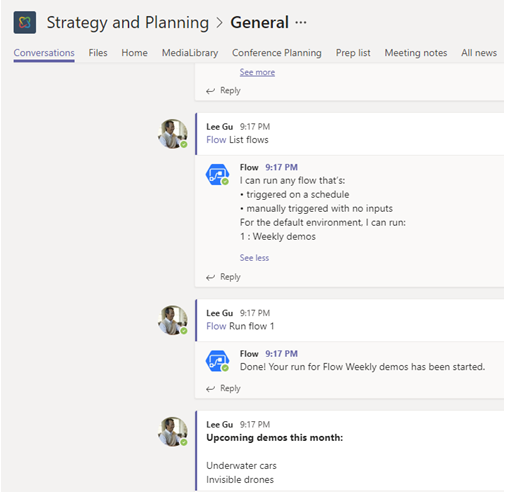Switch to the Meeting notes tab
Image resolution: width=507 pixels, height=493 pixels.
pos(416,53)
